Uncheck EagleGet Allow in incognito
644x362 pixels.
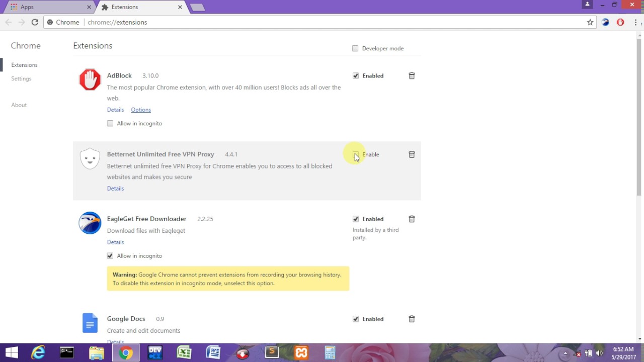pos(110,256)
